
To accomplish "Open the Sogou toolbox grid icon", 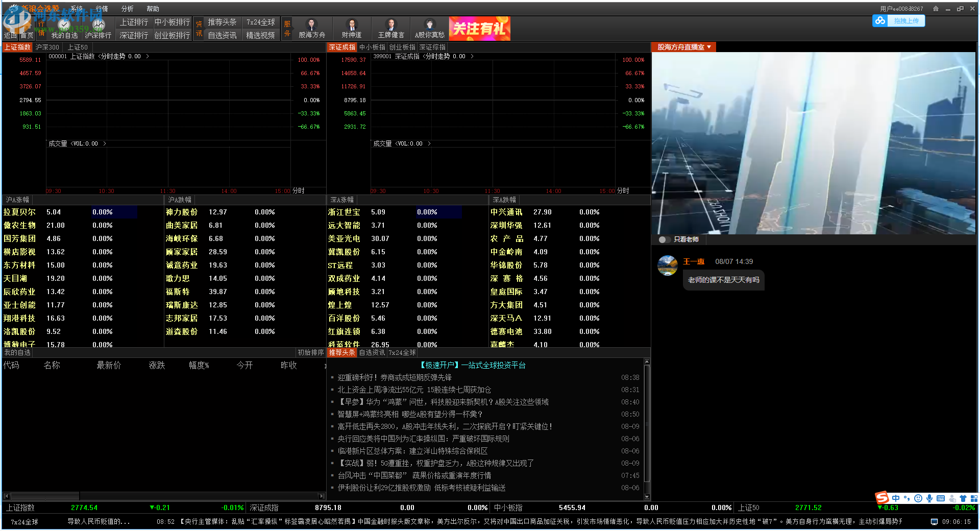I will (x=974, y=498).
